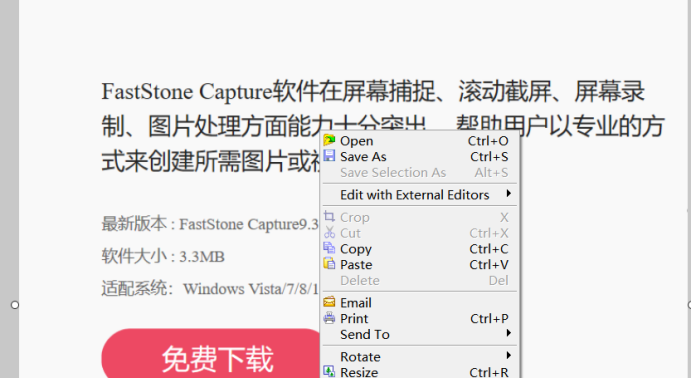The height and width of the screenshot is (378, 692).
Task: Click the disabled Save Selection As entry
Action: pyautogui.click(x=420, y=172)
